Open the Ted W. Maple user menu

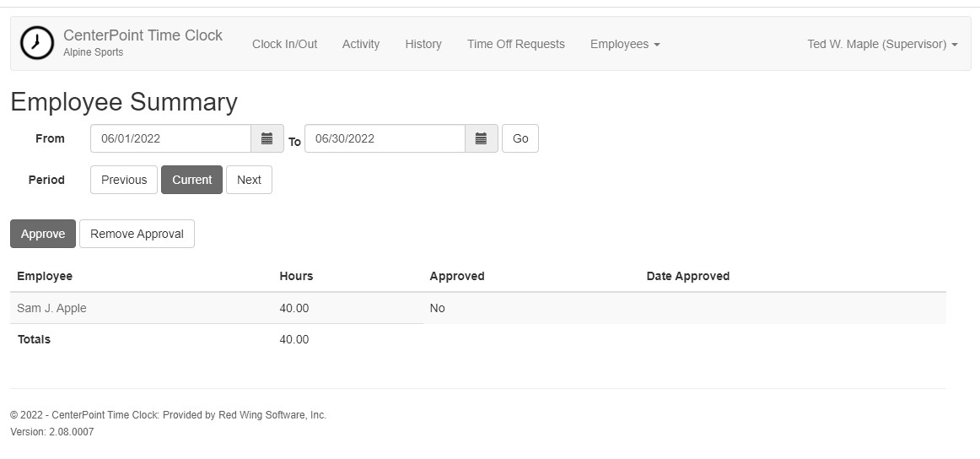tap(882, 44)
